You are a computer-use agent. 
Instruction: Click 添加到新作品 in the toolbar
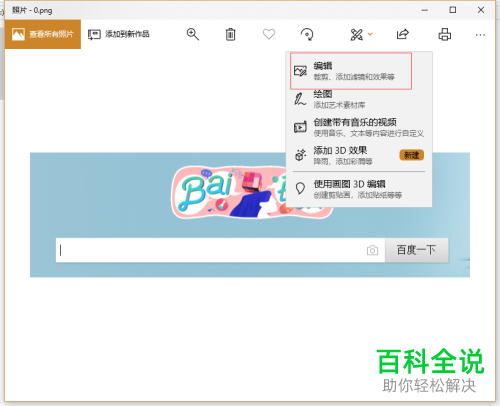118,34
